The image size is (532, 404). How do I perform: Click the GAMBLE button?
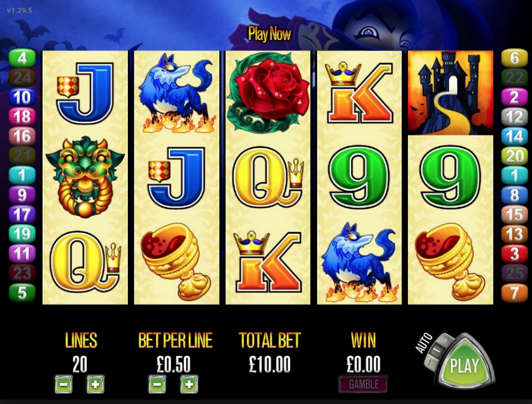coord(363,384)
